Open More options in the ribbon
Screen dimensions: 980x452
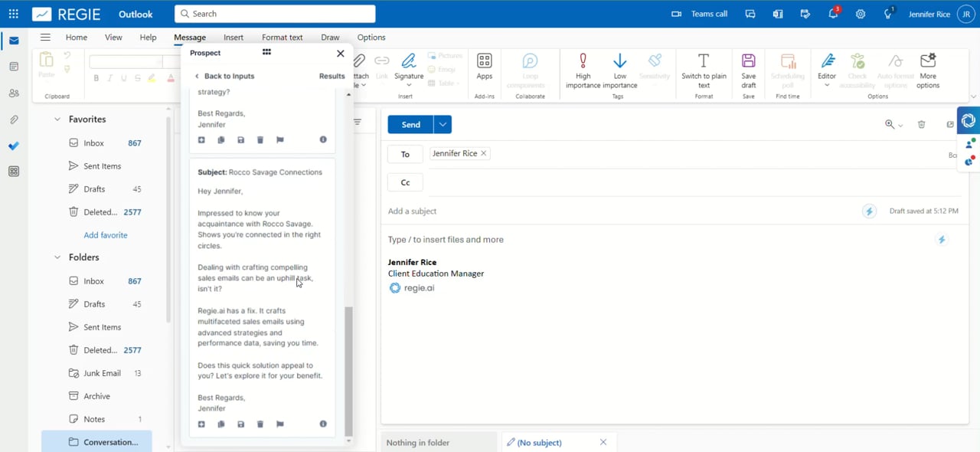928,70
